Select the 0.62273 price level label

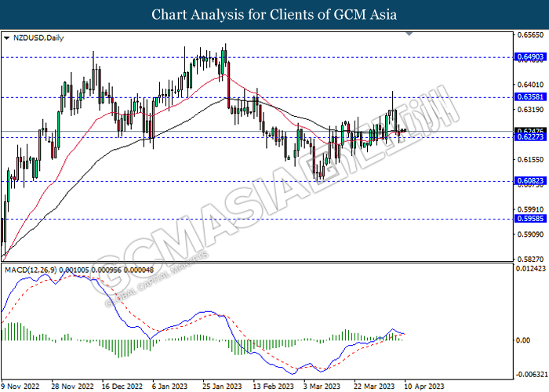(530, 137)
